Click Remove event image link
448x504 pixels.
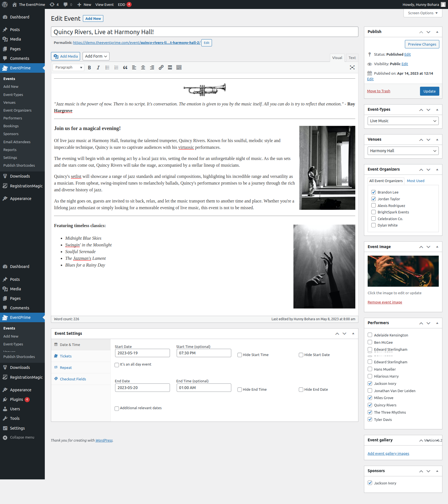pyautogui.click(x=385, y=302)
